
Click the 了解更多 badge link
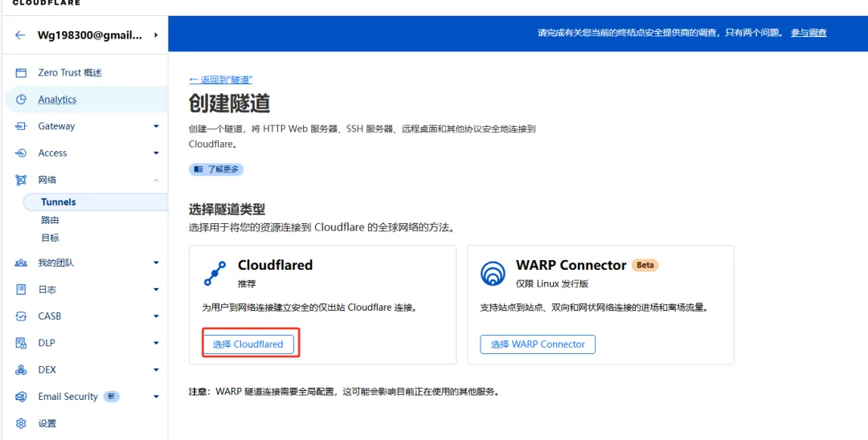(x=216, y=169)
